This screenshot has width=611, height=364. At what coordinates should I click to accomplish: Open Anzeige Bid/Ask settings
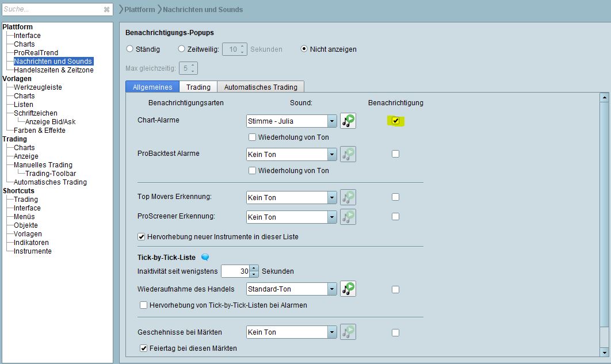(x=50, y=121)
